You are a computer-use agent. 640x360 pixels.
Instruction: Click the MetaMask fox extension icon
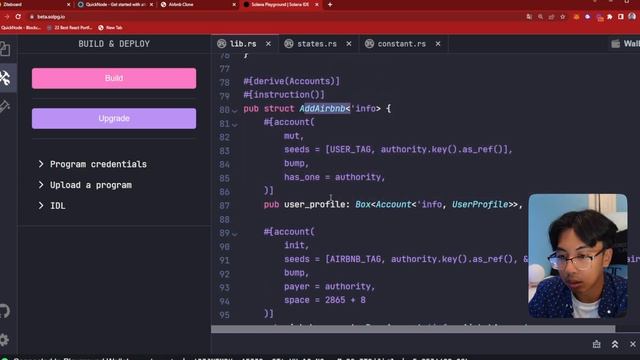coord(576,17)
